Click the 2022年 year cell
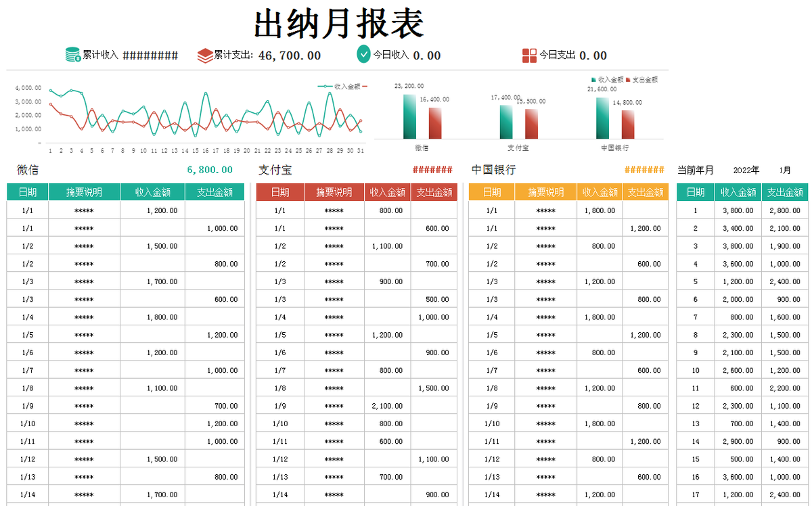Viewport: 812px width, 506px height. [746, 170]
